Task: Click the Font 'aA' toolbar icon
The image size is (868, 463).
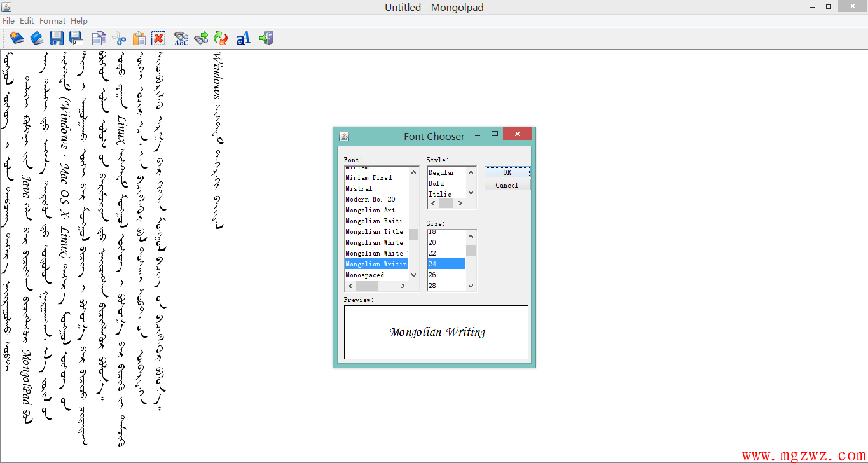Action: (243, 39)
